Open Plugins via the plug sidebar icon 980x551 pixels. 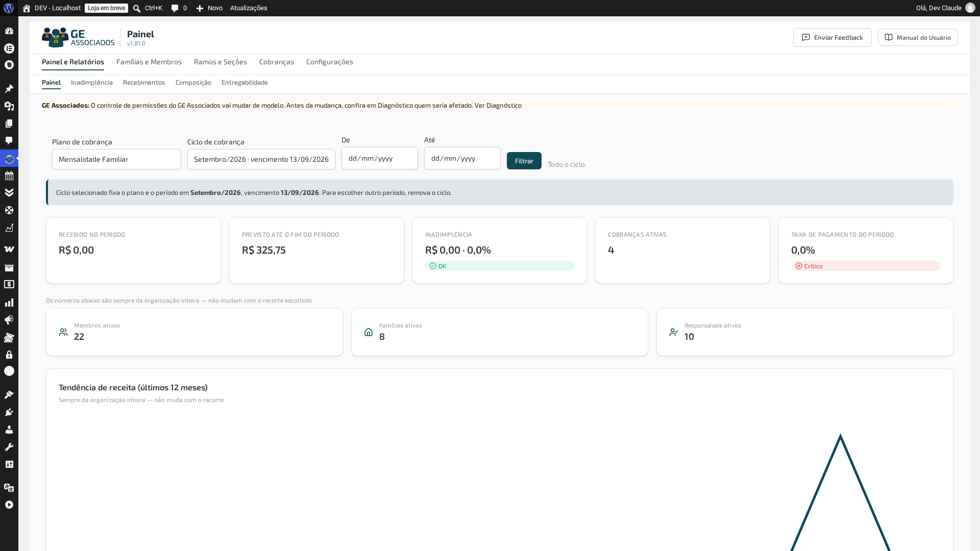[x=9, y=412]
